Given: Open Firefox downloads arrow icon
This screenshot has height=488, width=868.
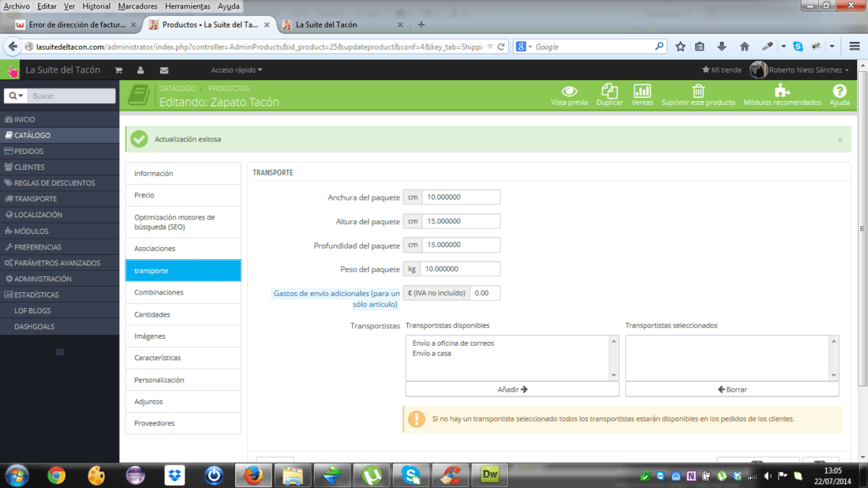Looking at the screenshot, I should point(721,47).
